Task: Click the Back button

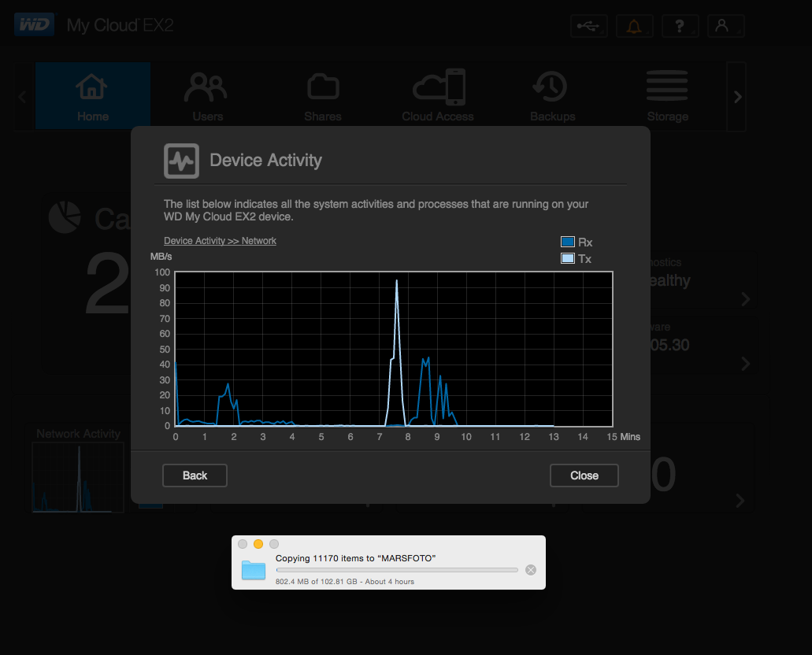Action: (195, 476)
